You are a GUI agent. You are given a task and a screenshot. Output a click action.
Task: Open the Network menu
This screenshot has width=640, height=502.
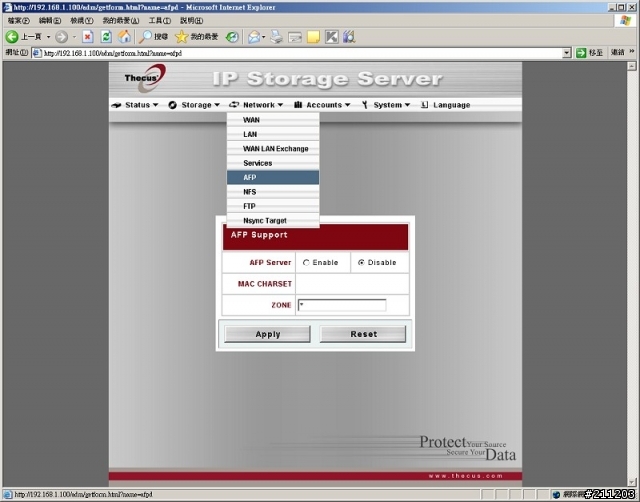256,105
